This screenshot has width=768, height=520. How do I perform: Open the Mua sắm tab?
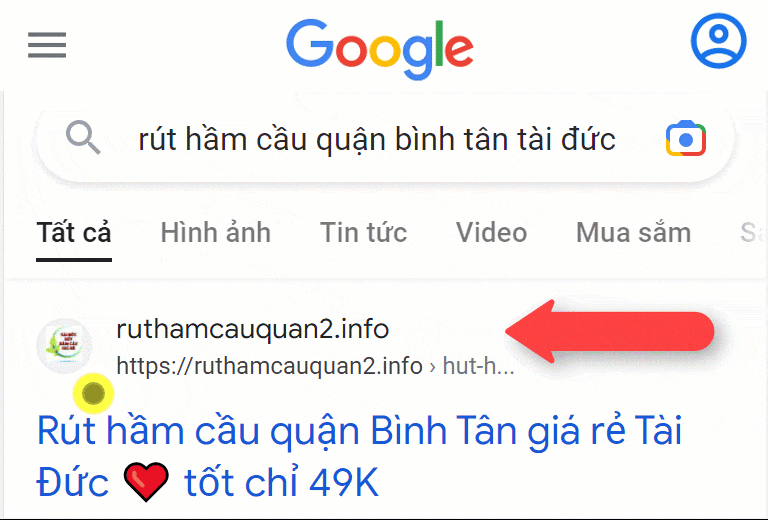[x=633, y=233]
